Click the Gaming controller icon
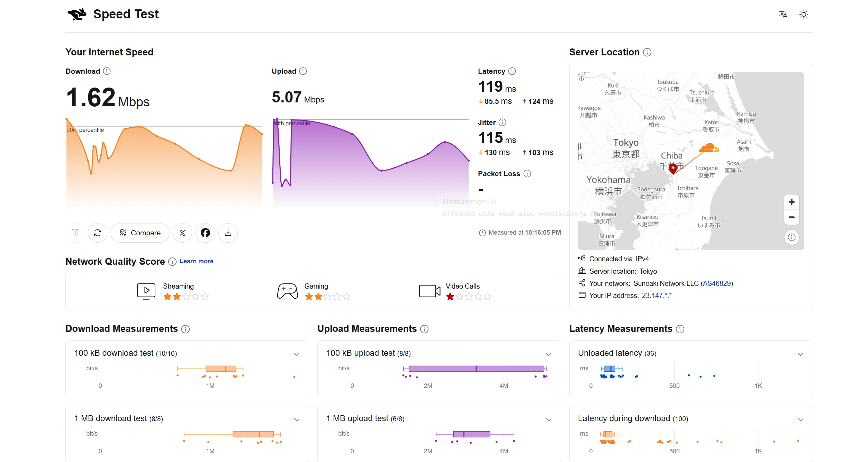This screenshot has width=868, height=462. click(x=287, y=291)
